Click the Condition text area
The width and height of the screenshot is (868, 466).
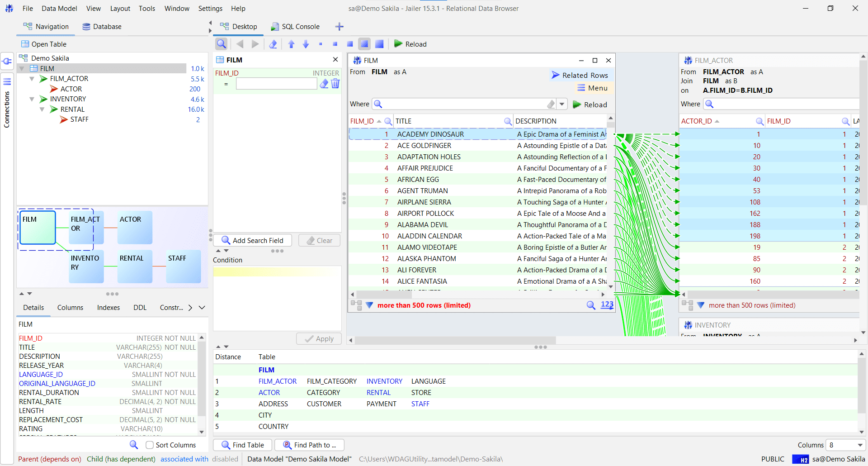point(277,299)
